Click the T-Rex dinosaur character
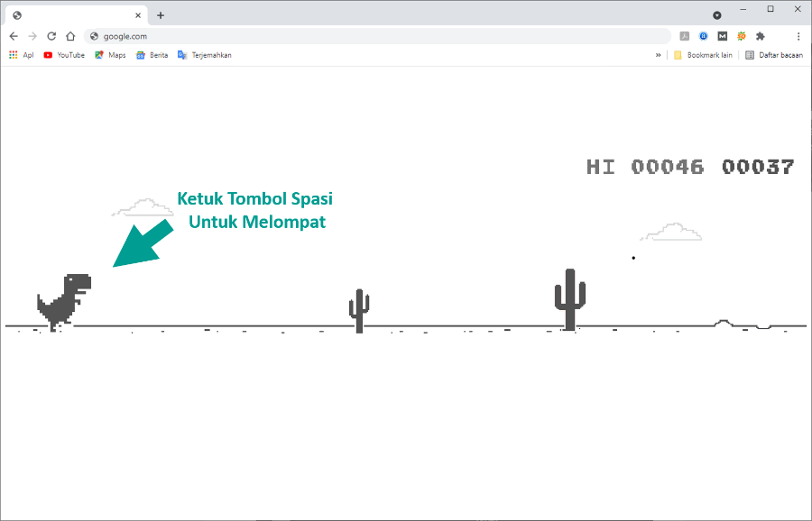This screenshot has width=812, height=521. pos(64,303)
